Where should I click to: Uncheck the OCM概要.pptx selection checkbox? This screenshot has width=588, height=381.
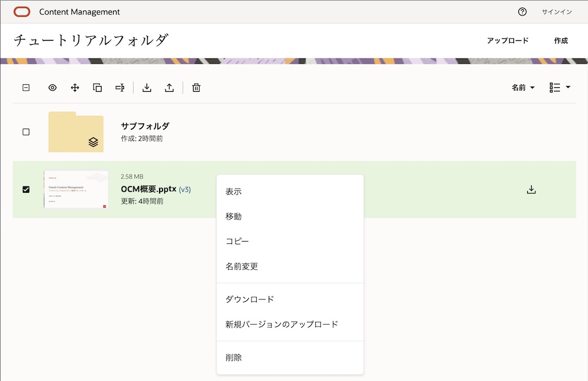pos(25,189)
